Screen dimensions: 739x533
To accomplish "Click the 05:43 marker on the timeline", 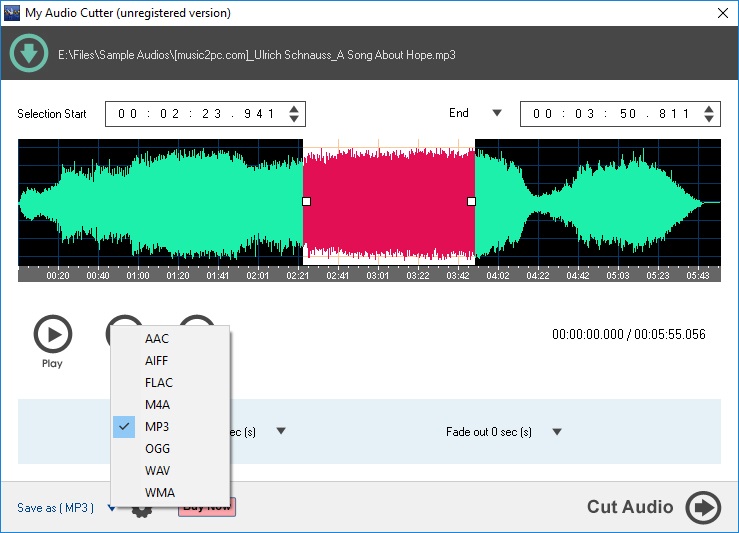I will click(x=698, y=275).
